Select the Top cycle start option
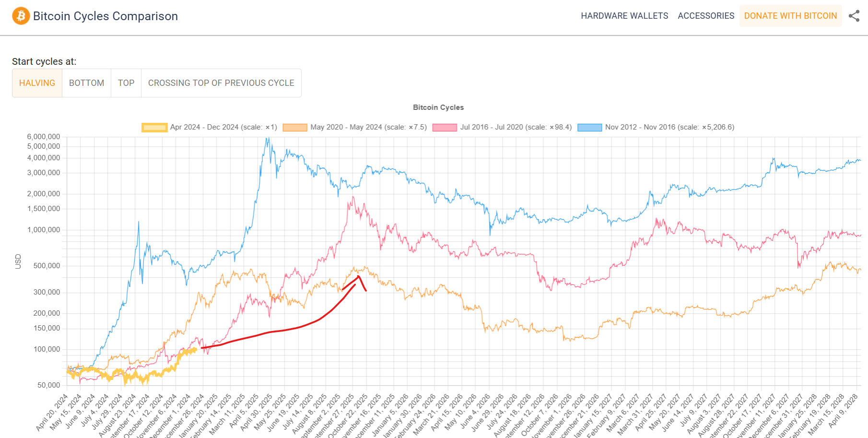 pyautogui.click(x=126, y=83)
